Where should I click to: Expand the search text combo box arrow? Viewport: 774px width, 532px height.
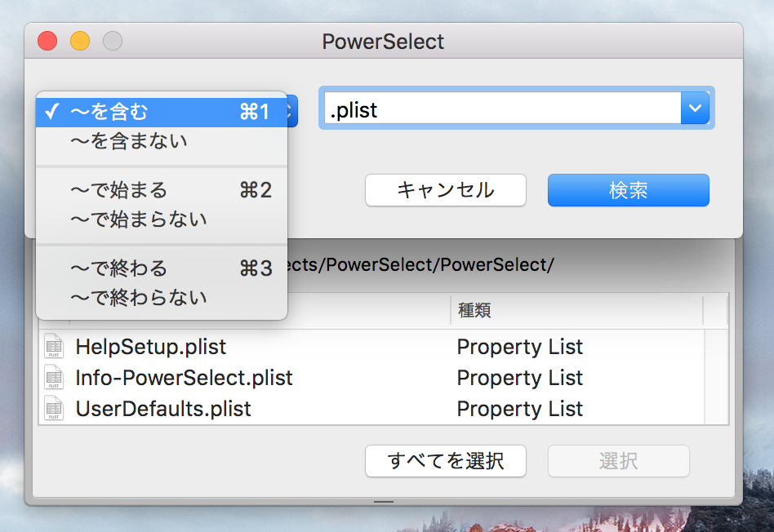click(695, 108)
